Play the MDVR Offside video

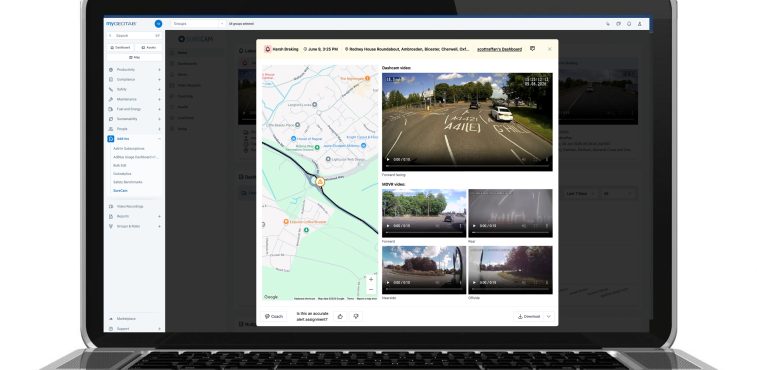(x=474, y=283)
